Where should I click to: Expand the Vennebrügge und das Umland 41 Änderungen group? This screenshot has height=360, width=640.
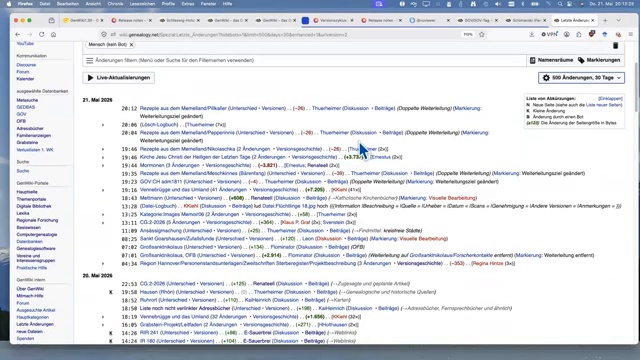103,190
